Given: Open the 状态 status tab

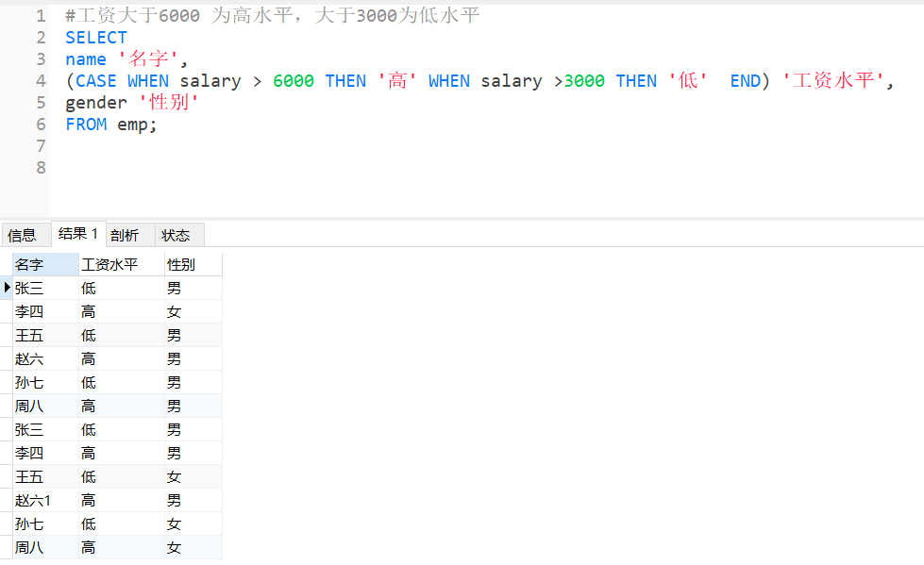Looking at the screenshot, I should pos(176,235).
